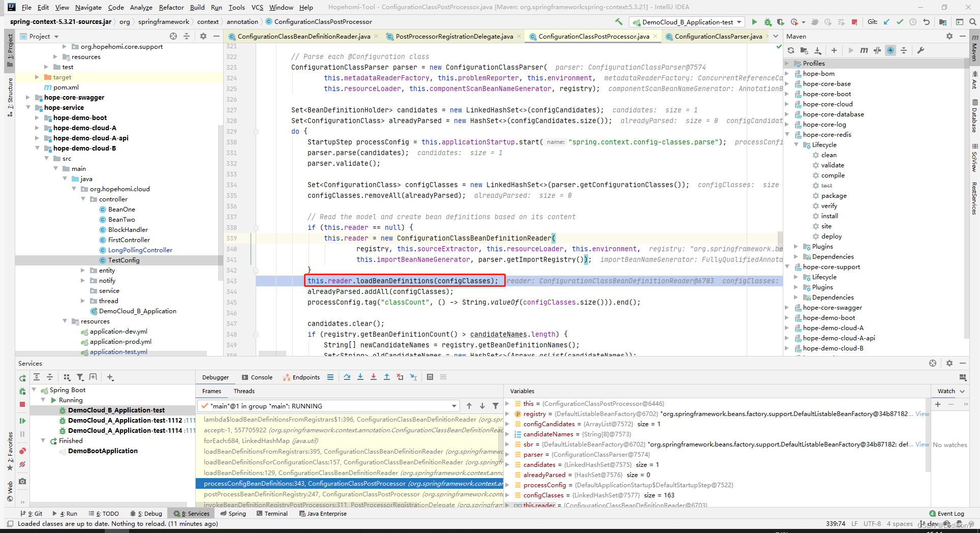
Task: Switch to Threads tab
Action: coord(244,391)
